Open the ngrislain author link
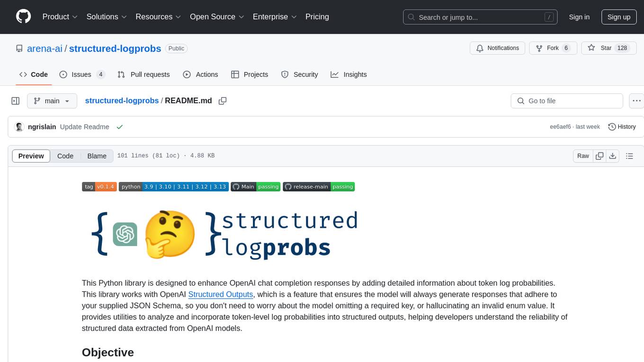Viewport: 644px width, 362px height. (x=42, y=127)
